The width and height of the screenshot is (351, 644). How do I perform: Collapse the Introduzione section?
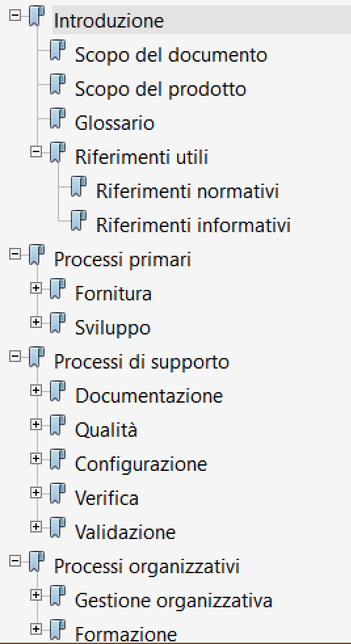pos(15,16)
